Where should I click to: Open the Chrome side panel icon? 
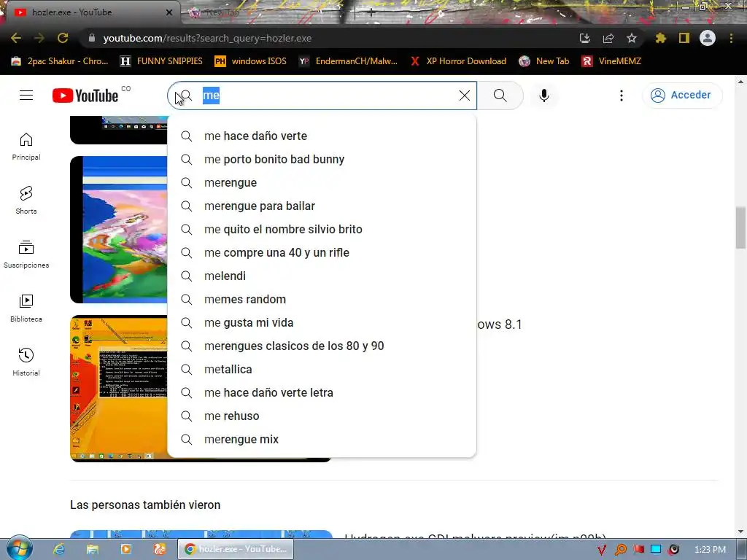(684, 38)
